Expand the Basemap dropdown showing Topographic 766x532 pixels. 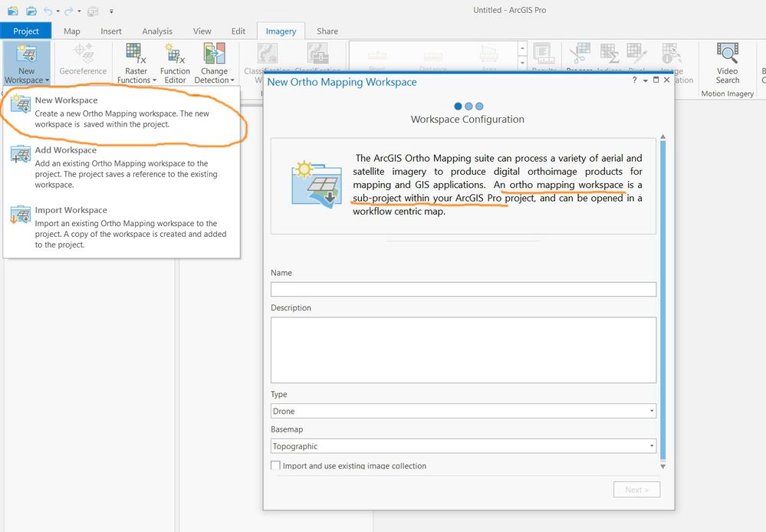[x=463, y=446]
